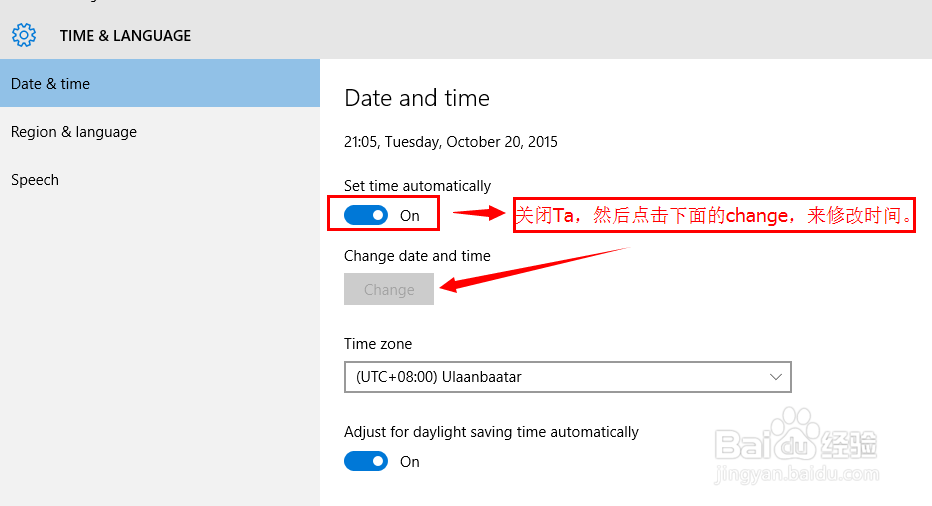This screenshot has height=506, width=932.
Task: Turn off Set time automatically toggle
Action: [x=366, y=215]
